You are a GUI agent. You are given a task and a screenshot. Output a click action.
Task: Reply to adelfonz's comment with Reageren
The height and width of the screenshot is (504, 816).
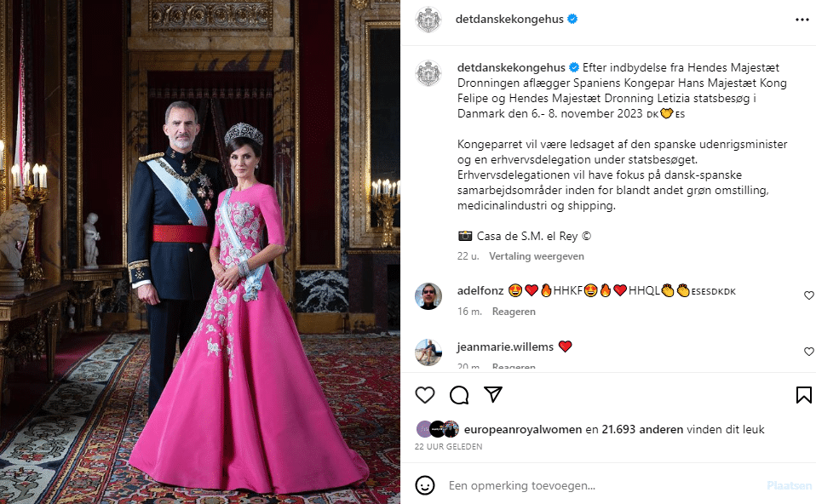(x=514, y=312)
